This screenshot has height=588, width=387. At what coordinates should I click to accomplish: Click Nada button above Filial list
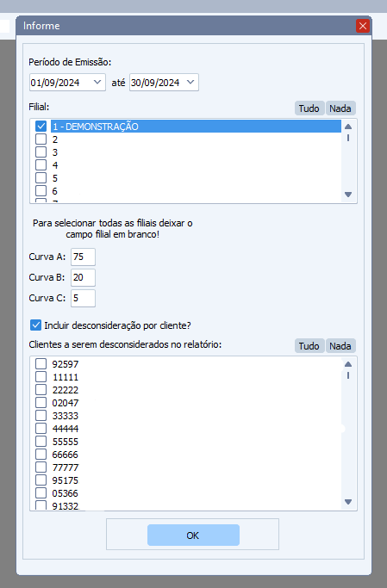pyautogui.click(x=340, y=108)
